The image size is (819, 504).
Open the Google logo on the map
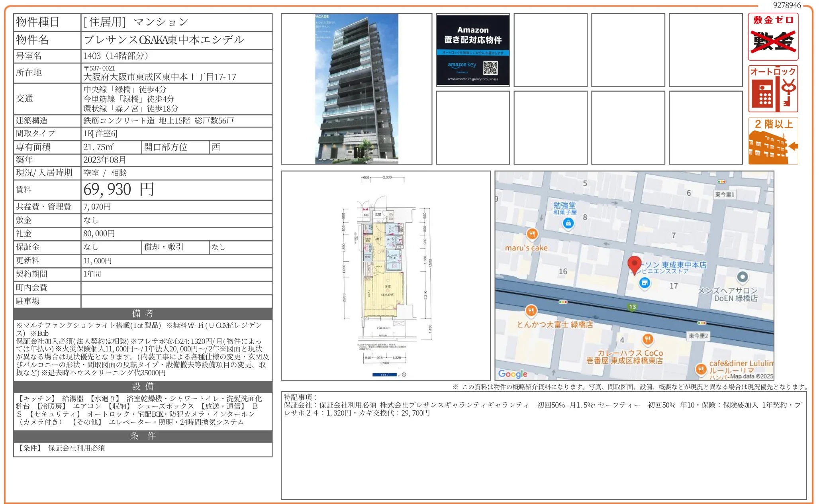[x=513, y=374]
